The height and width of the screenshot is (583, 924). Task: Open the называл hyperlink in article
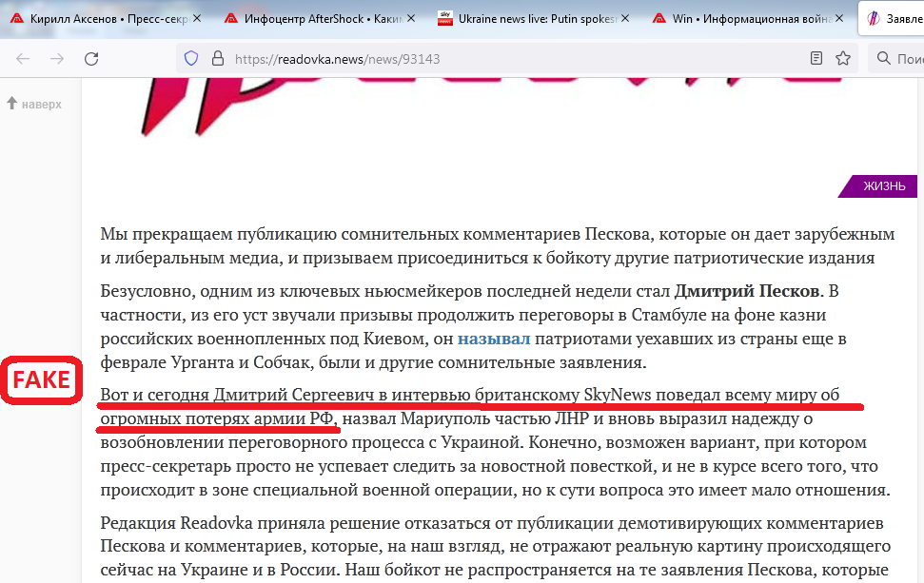(492, 339)
